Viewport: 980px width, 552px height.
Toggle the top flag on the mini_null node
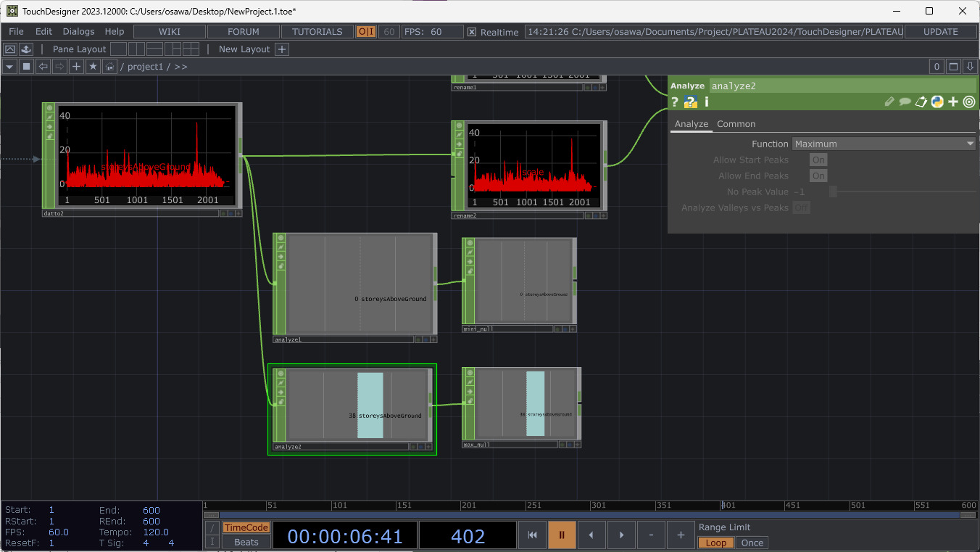click(x=470, y=242)
